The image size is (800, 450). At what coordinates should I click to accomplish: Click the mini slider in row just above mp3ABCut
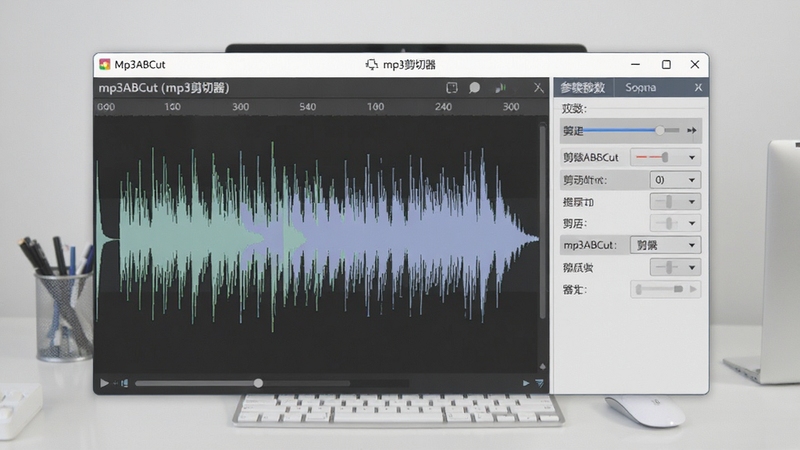667,223
